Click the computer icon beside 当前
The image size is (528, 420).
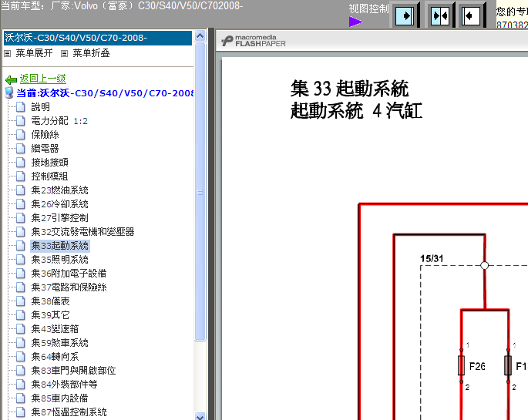coord(9,93)
